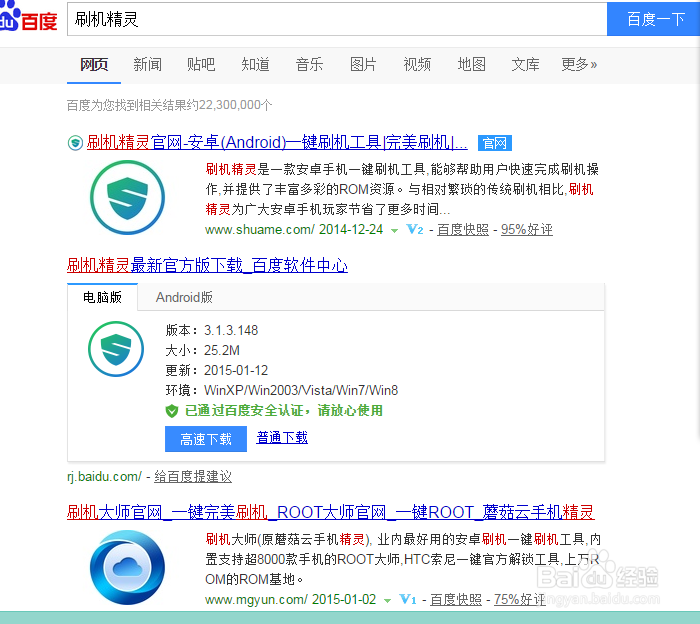Click the V1 verification badge
Screen dimensions: 700x624
tap(408, 599)
